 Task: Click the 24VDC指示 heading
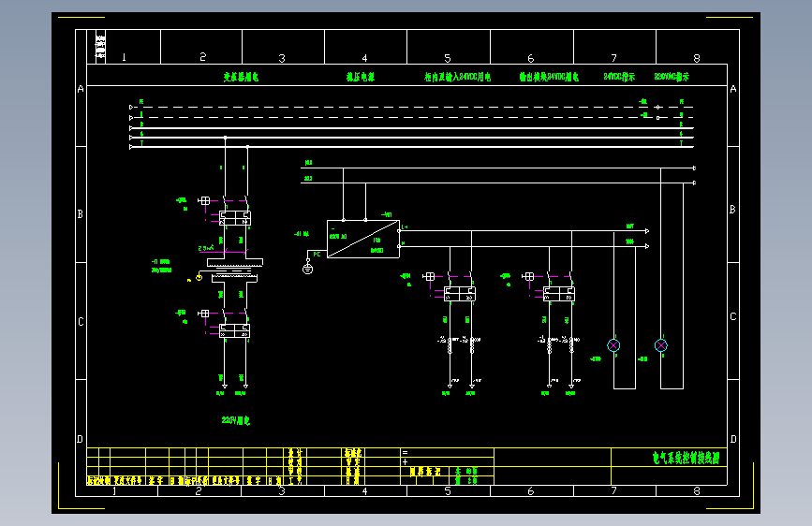tap(619, 77)
